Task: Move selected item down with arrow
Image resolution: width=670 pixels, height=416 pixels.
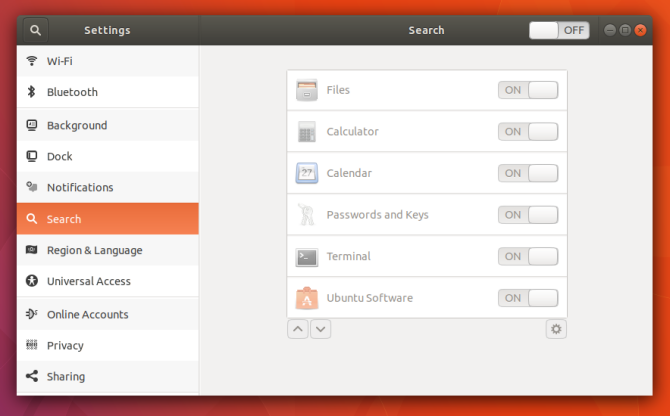Action: (x=320, y=329)
